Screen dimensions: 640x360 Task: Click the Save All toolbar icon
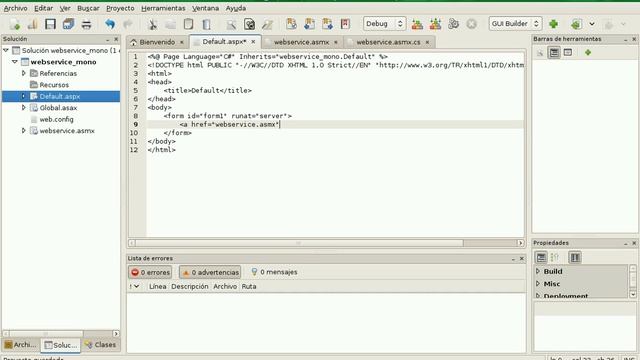coord(69,24)
